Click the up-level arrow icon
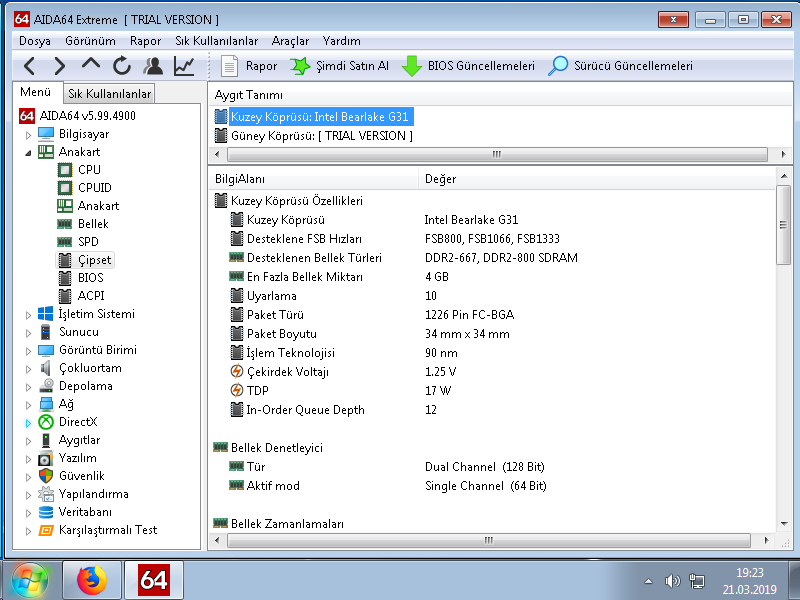This screenshot has width=800, height=600. click(x=91, y=64)
